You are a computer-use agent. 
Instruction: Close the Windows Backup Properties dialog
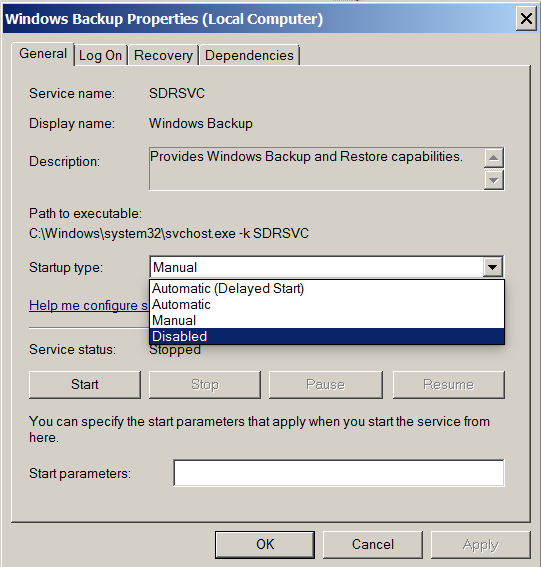pos(526,18)
